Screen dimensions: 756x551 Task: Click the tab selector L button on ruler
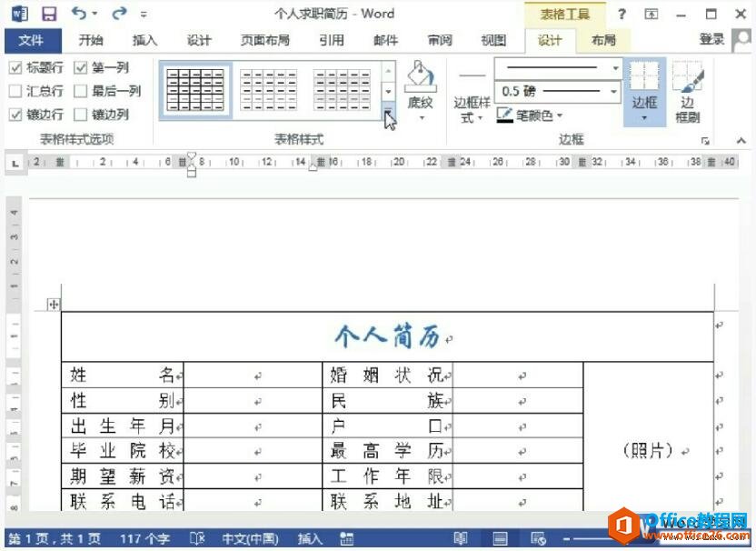click(x=15, y=164)
